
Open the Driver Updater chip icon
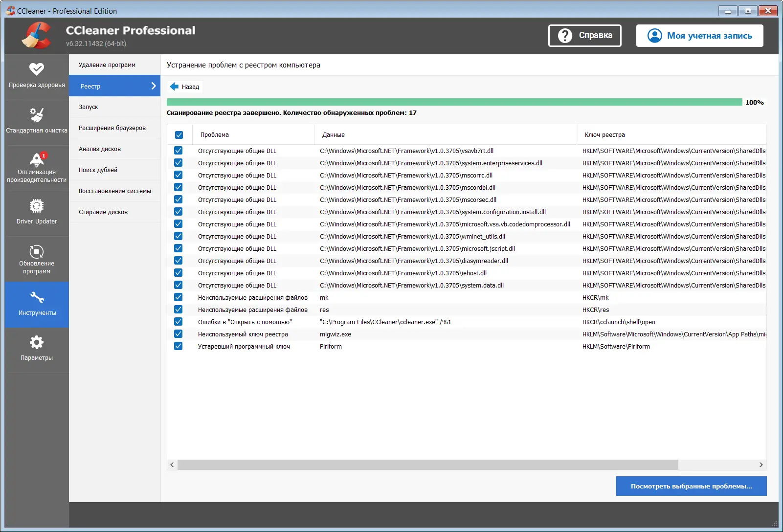37,207
